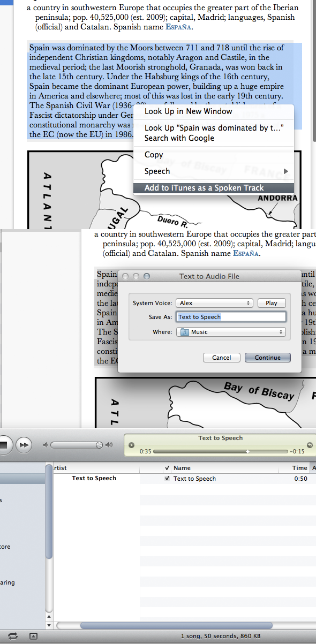This screenshot has width=316, height=644.
Task: Click the Continue button
Action: click(268, 358)
